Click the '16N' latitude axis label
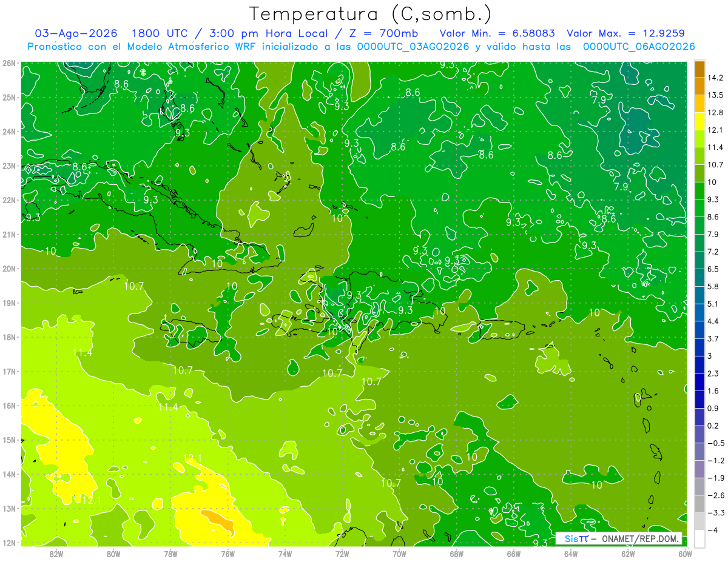The width and height of the screenshot is (728, 562). point(8,406)
